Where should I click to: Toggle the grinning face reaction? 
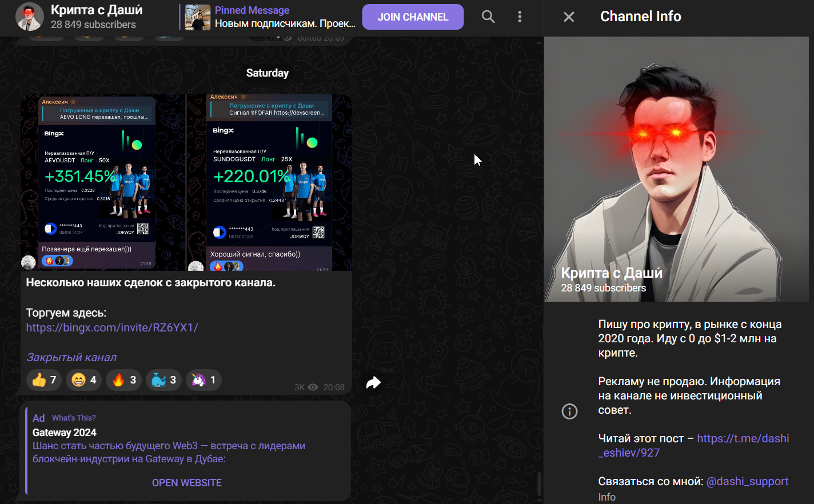coord(84,380)
